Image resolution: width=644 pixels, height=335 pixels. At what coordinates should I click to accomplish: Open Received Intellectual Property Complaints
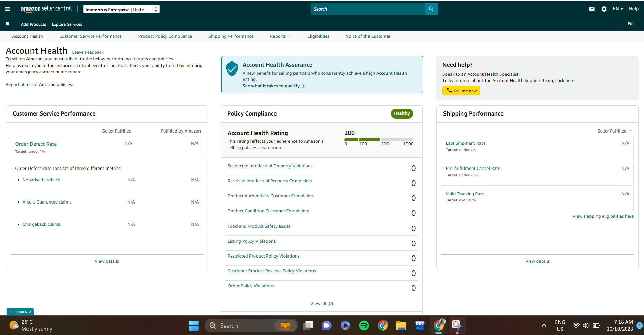(270, 181)
